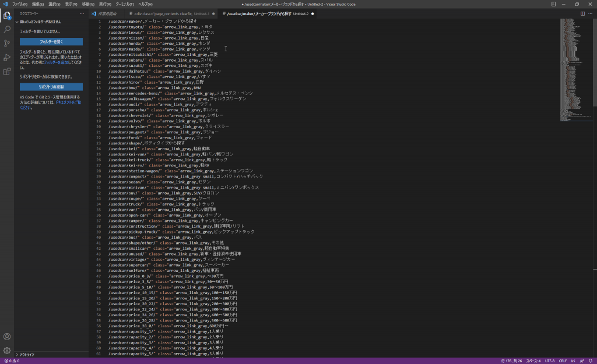Click line number 23 in the gutter
The image size is (597, 364).
99,143
